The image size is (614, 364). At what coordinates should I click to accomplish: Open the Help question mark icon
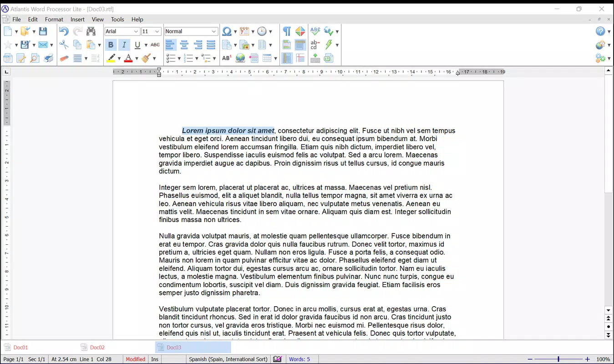(x=600, y=31)
